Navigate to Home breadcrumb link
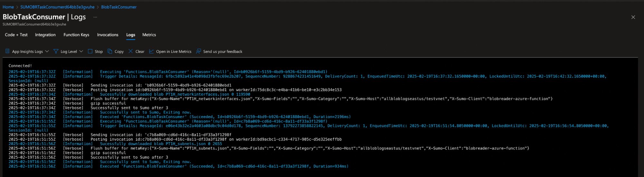Viewport: 644px width, 177px height. 8,7
